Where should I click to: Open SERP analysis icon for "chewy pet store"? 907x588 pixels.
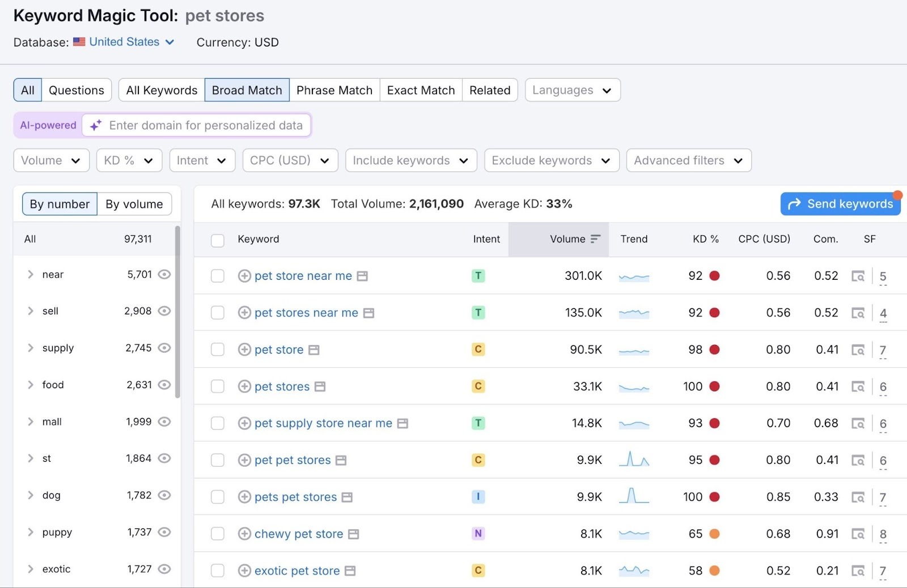(859, 534)
